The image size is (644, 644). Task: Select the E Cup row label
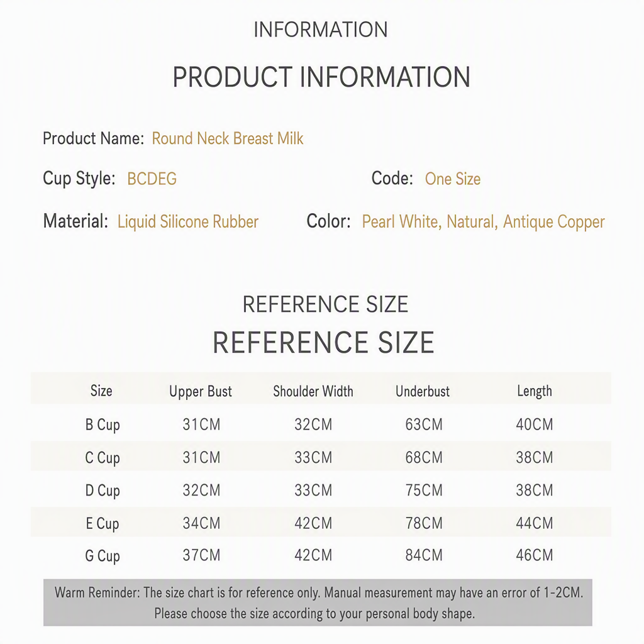pos(103,523)
